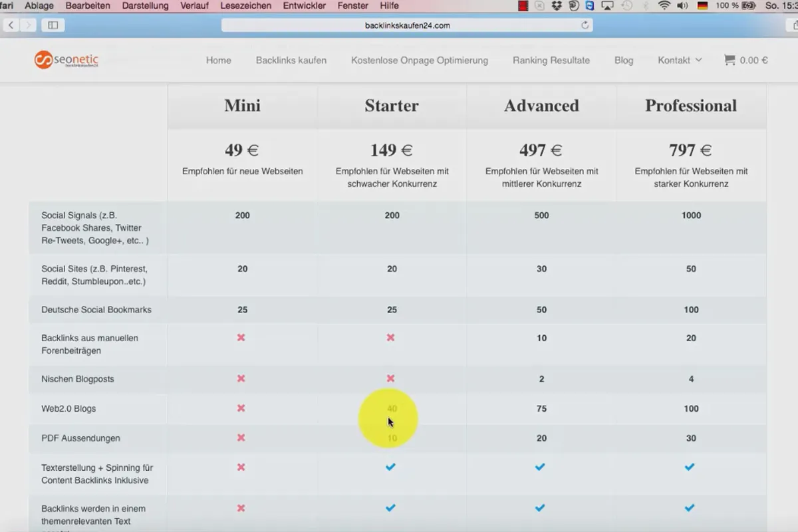Open the German flag input source menu
798x532 pixels.
(x=702, y=5)
